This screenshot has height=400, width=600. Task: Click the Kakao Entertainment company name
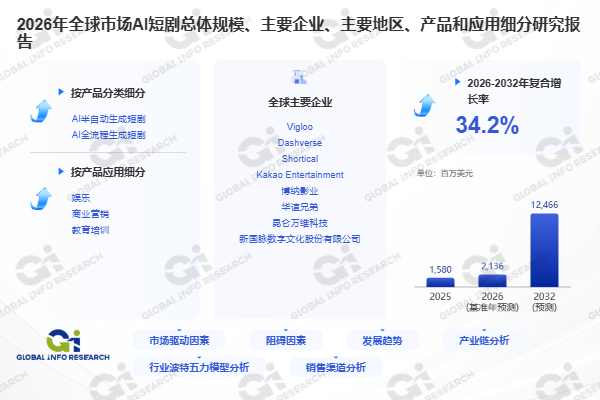pyautogui.click(x=300, y=175)
